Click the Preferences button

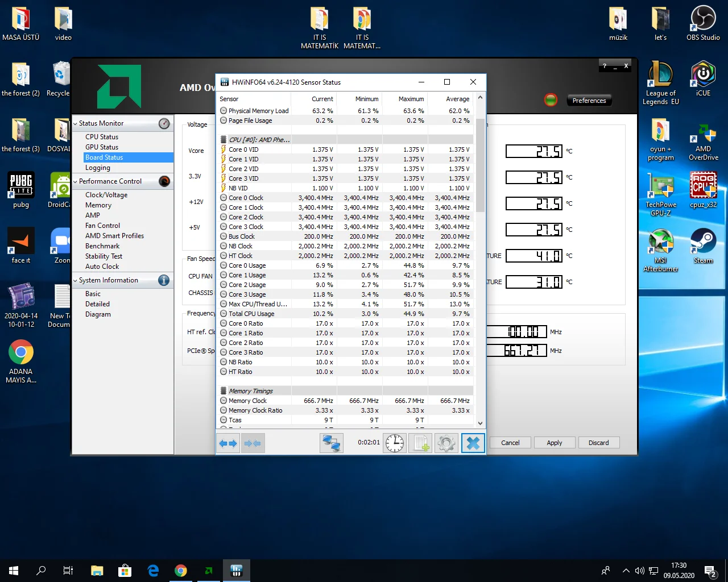[x=589, y=101]
